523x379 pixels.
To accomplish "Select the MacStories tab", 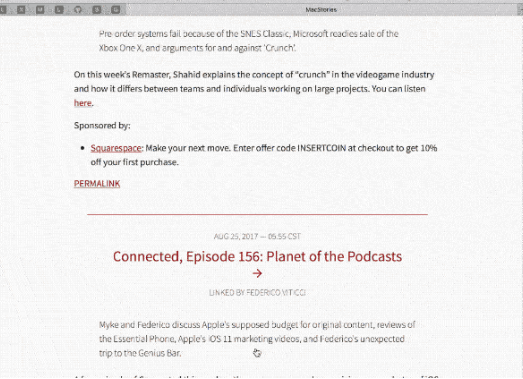I will [x=321, y=10].
